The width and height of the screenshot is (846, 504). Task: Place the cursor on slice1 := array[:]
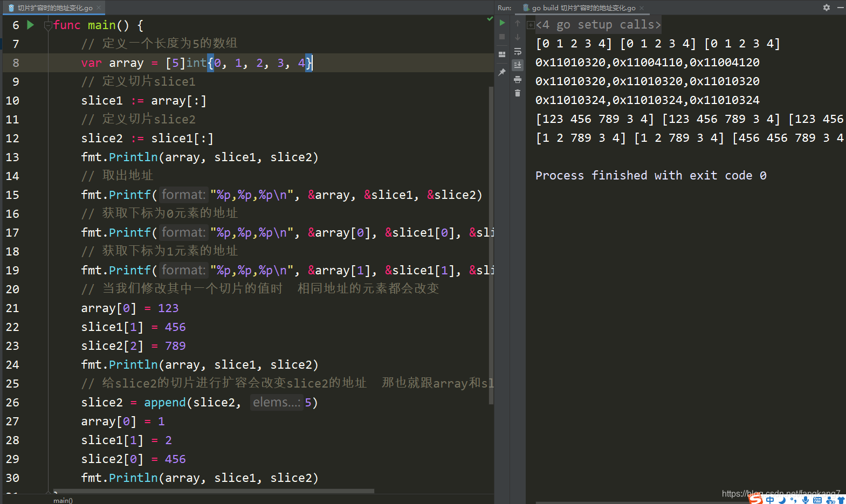(x=144, y=100)
